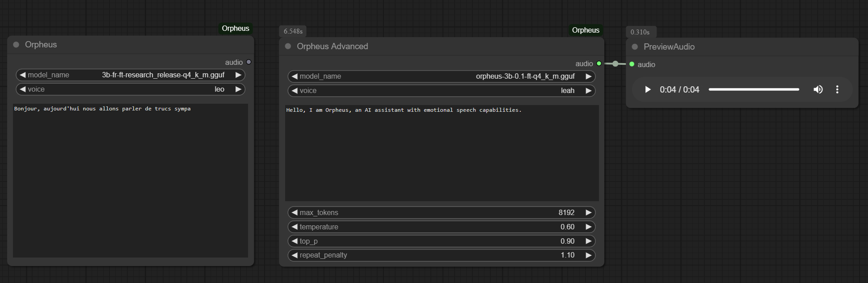Click the French Bonjour text prompt box

coord(131,181)
